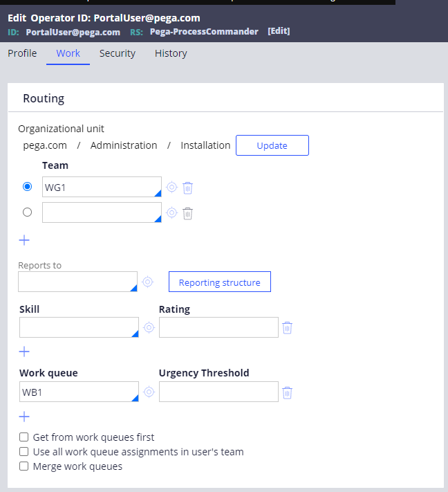
Task: Click the Installation unit text
Action: point(205,145)
